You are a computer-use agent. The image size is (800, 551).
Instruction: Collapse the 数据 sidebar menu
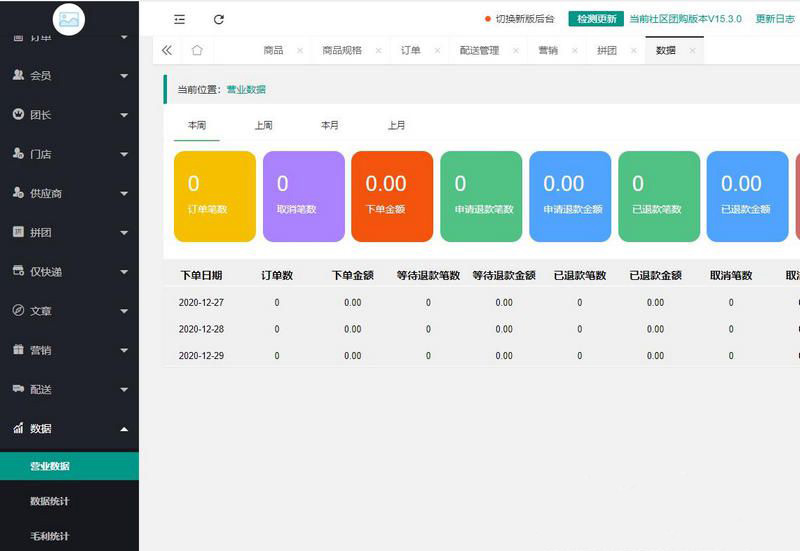click(69, 428)
